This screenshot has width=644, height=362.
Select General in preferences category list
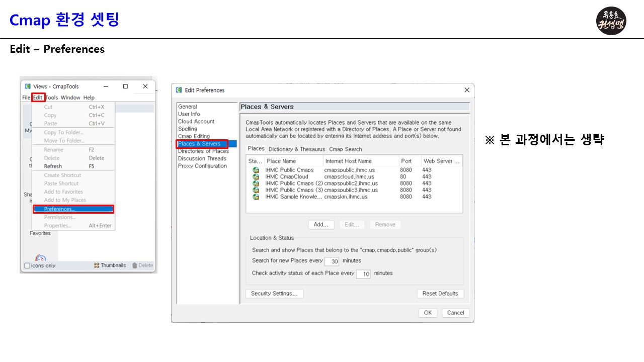(188, 107)
